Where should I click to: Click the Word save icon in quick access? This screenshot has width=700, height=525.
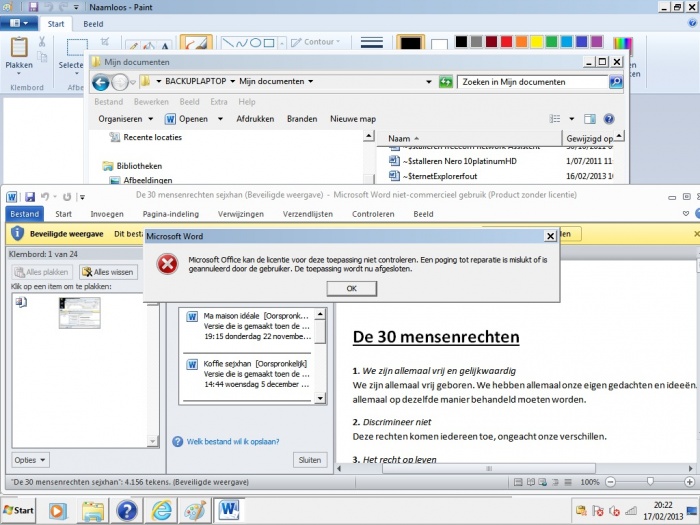pyautogui.click(x=30, y=196)
